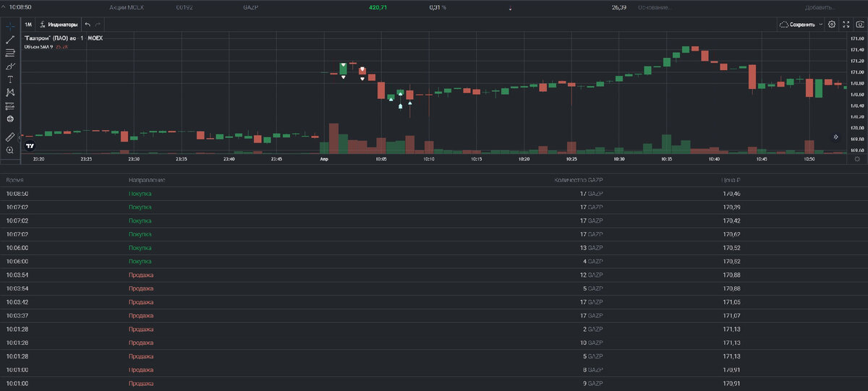868x391 pixels.
Task: Click the 9 GAZP quantity cell
Action: [593, 383]
